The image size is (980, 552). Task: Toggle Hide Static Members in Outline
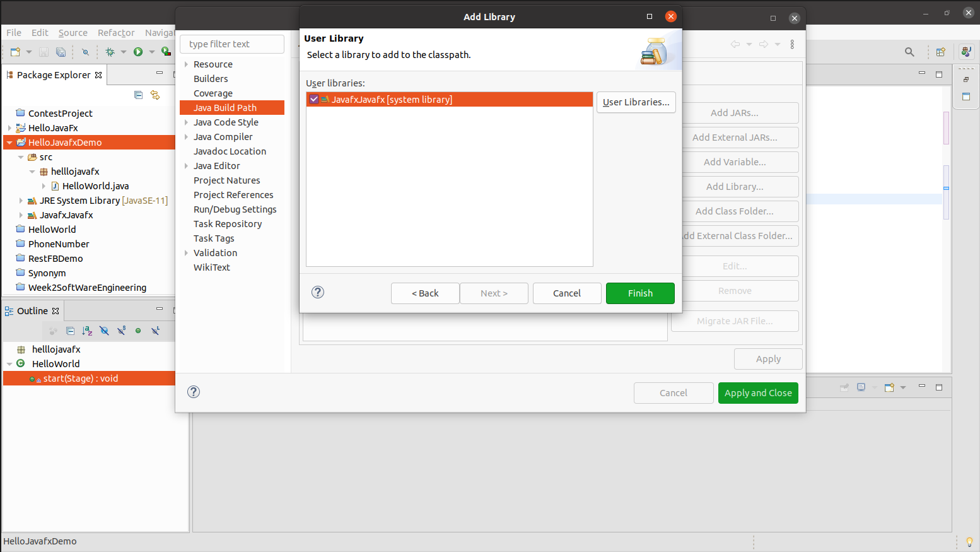(x=121, y=331)
